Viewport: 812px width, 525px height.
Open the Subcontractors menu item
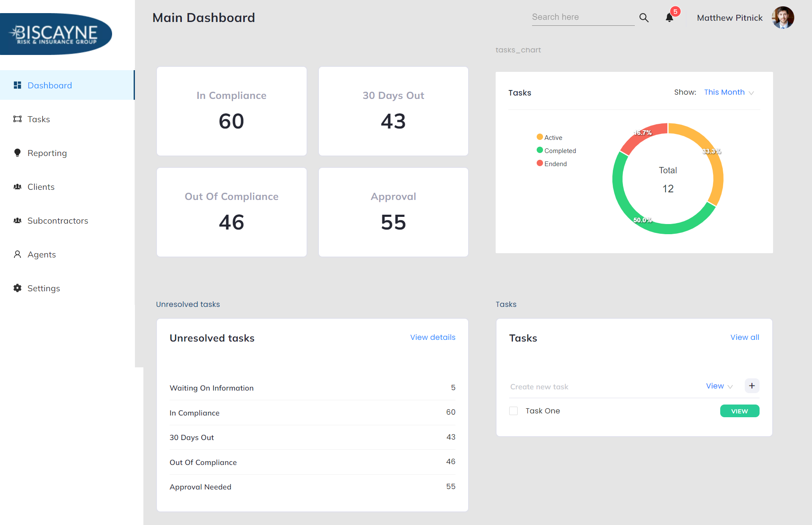[x=58, y=221]
